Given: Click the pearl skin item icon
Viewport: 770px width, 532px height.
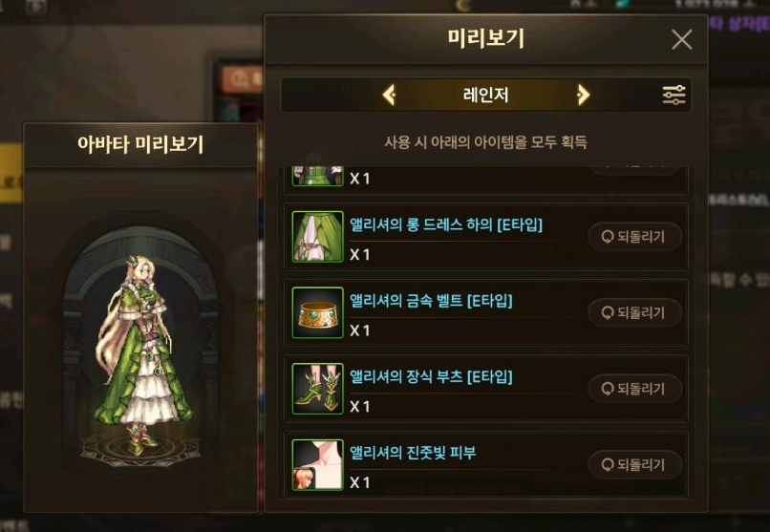Looking at the screenshot, I should 318,465.
